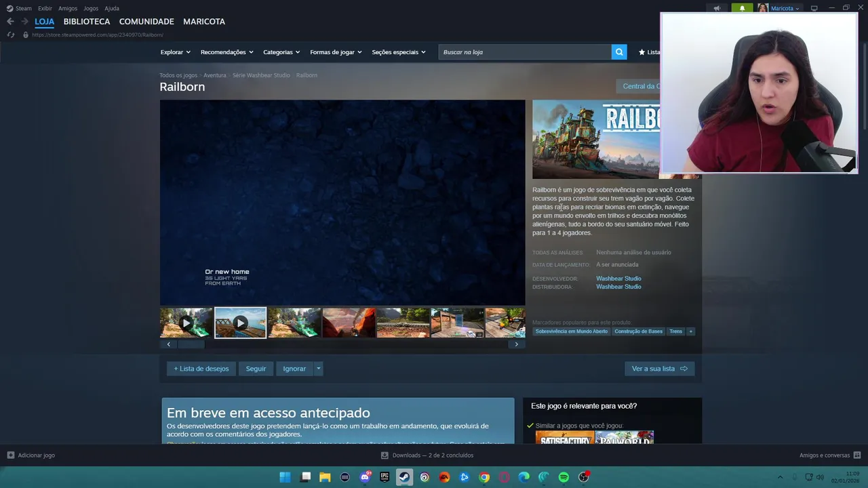Click the Steam taskbar icon
Viewport: 868px width, 488px height.
click(404, 477)
